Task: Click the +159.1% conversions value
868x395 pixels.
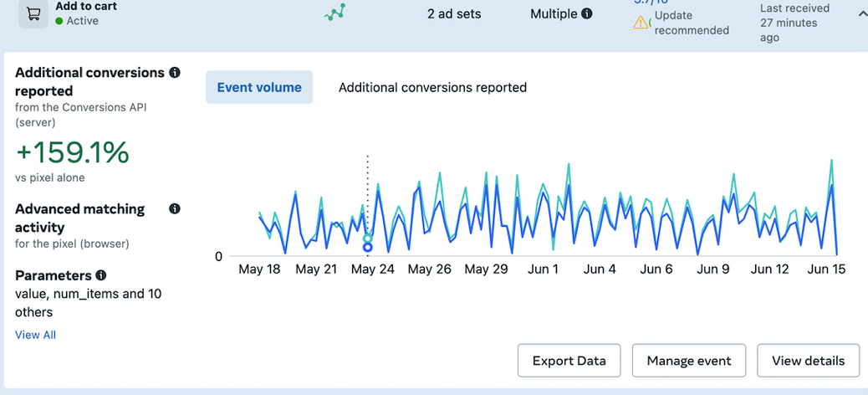Action: pyautogui.click(x=72, y=153)
